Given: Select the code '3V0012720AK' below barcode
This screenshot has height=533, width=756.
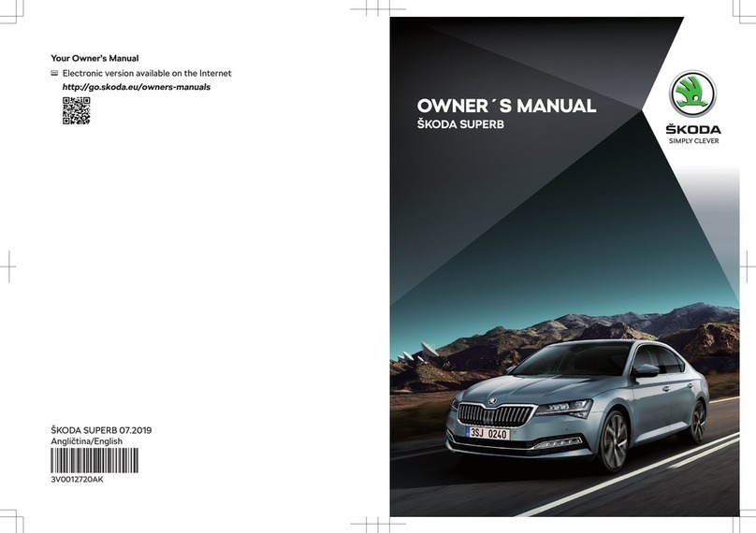Looking at the screenshot, I should coord(77,480).
